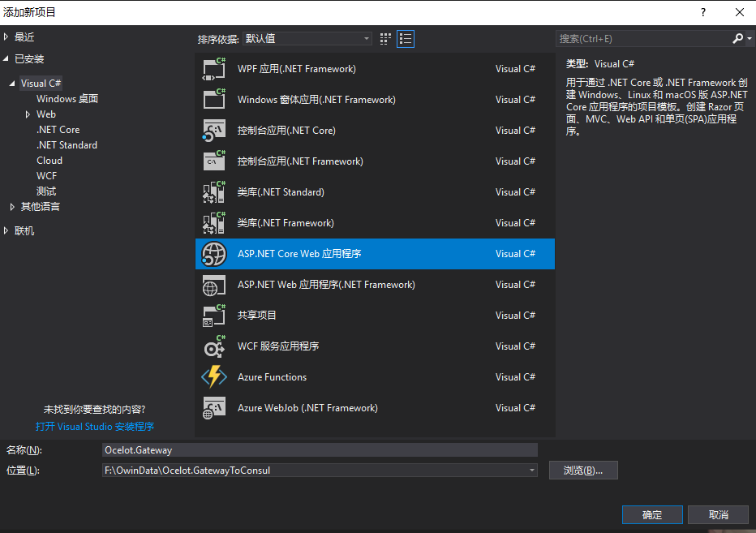The width and height of the screenshot is (756, 533).
Task: Select the 共享项目 template name
Action: [257, 316]
